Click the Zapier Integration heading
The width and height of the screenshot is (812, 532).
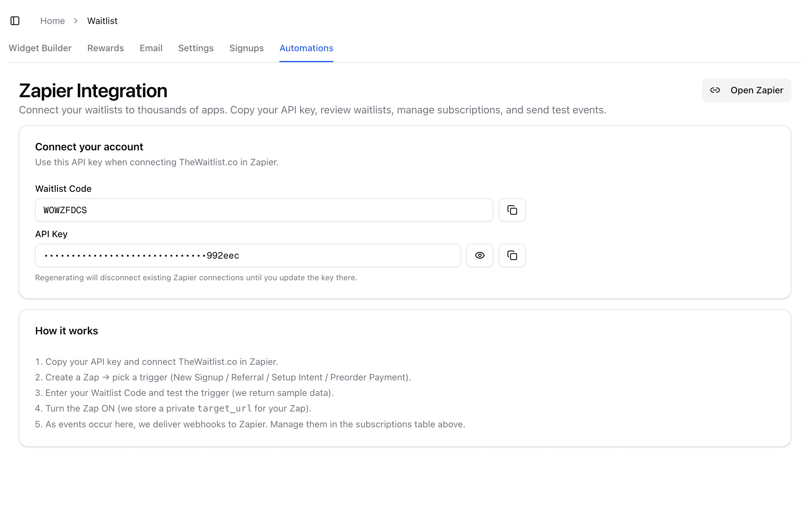[x=93, y=91]
